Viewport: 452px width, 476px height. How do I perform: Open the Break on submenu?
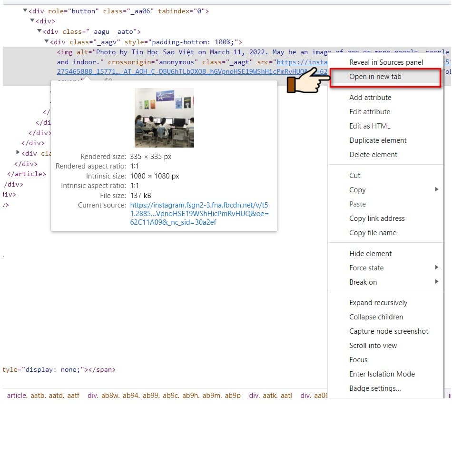(x=386, y=282)
